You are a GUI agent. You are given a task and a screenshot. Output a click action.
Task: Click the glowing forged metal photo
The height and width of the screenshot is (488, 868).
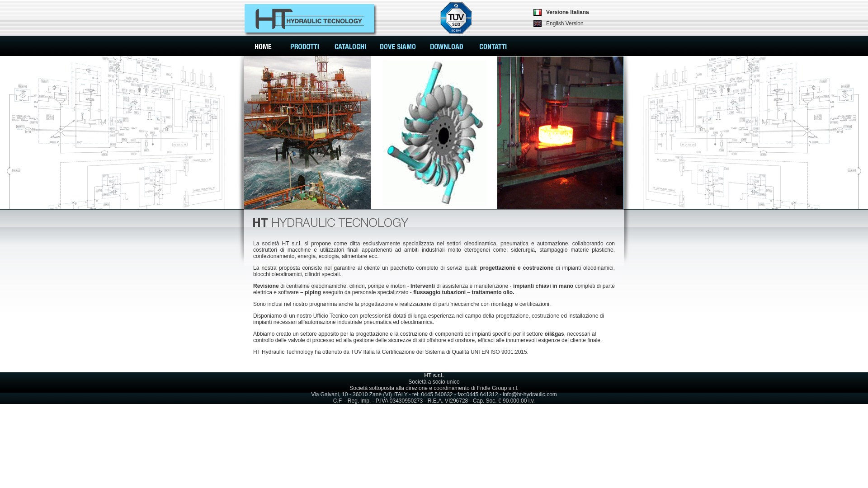pos(560,132)
